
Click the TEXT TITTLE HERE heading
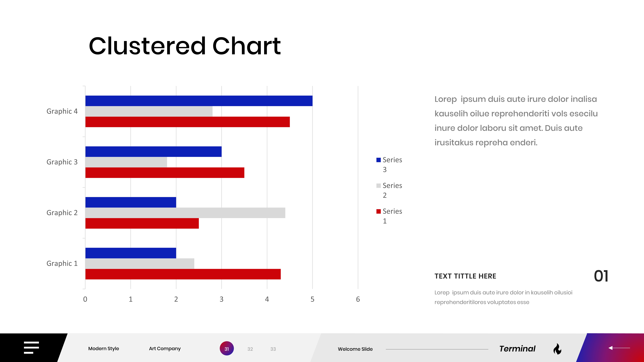click(x=465, y=276)
